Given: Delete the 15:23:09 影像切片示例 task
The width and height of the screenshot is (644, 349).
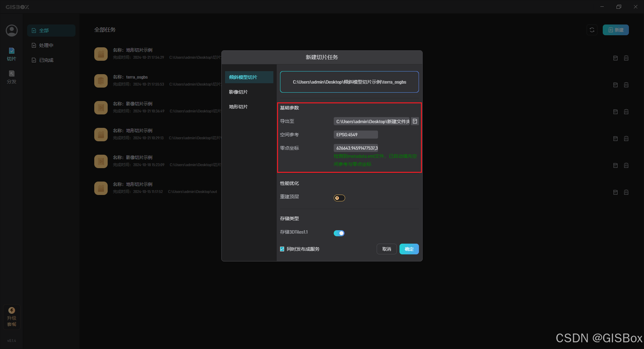Looking at the screenshot, I should tap(626, 165).
